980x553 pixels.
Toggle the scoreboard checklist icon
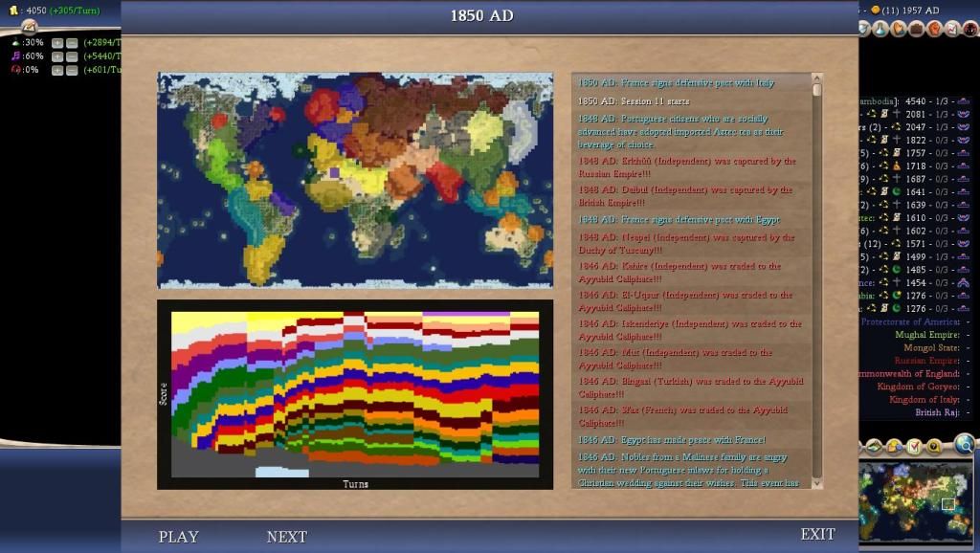point(914,447)
